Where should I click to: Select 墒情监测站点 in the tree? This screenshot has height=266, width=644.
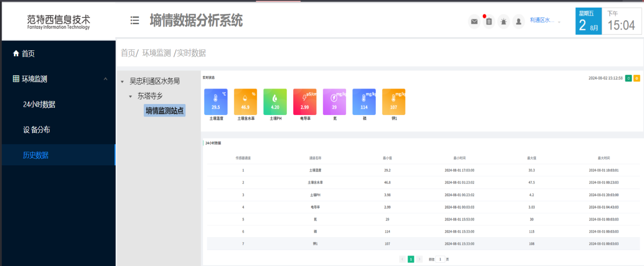tap(165, 111)
